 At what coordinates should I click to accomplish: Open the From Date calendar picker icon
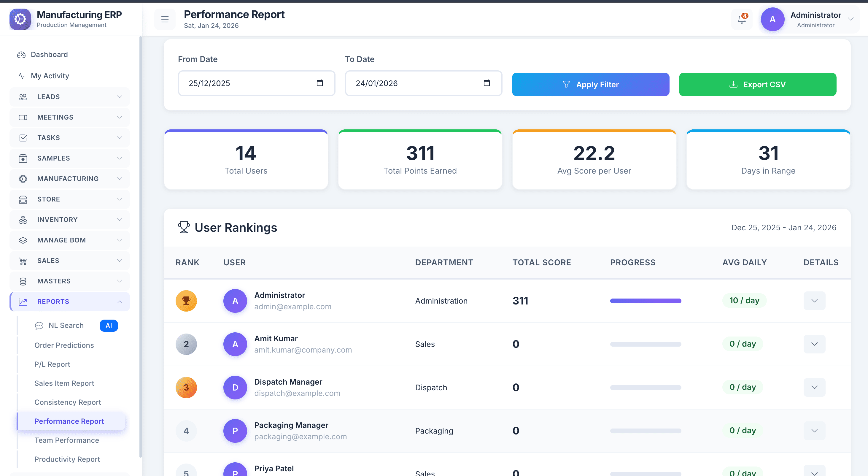(319, 83)
